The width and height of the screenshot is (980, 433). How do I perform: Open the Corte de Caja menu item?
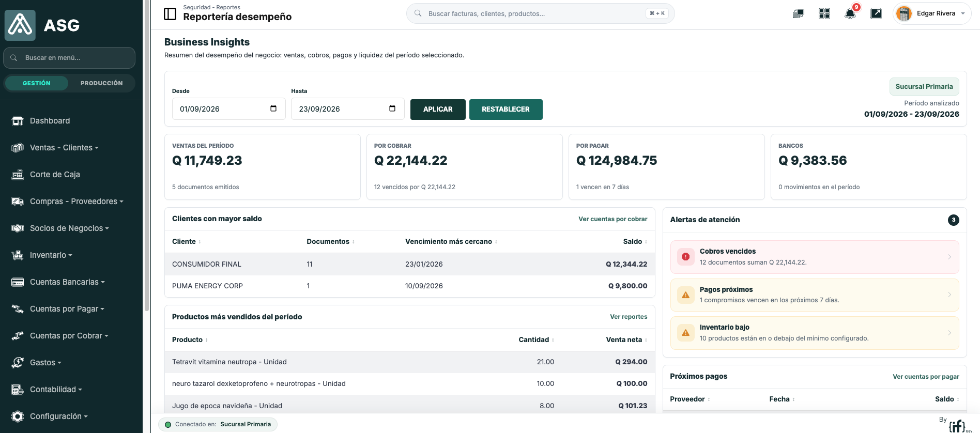[55, 175]
